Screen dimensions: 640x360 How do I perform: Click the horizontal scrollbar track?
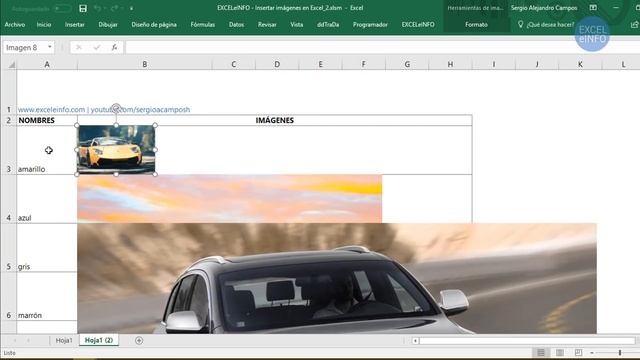(527, 340)
